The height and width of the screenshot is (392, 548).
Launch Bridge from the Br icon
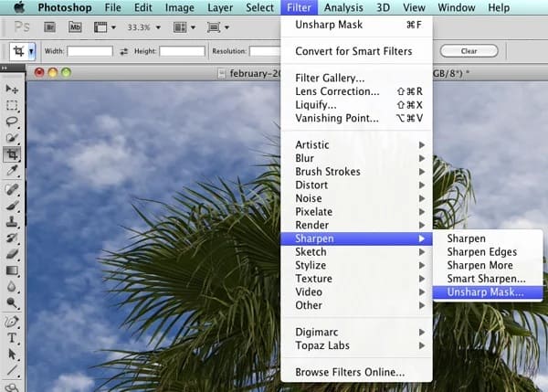(x=49, y=26)
